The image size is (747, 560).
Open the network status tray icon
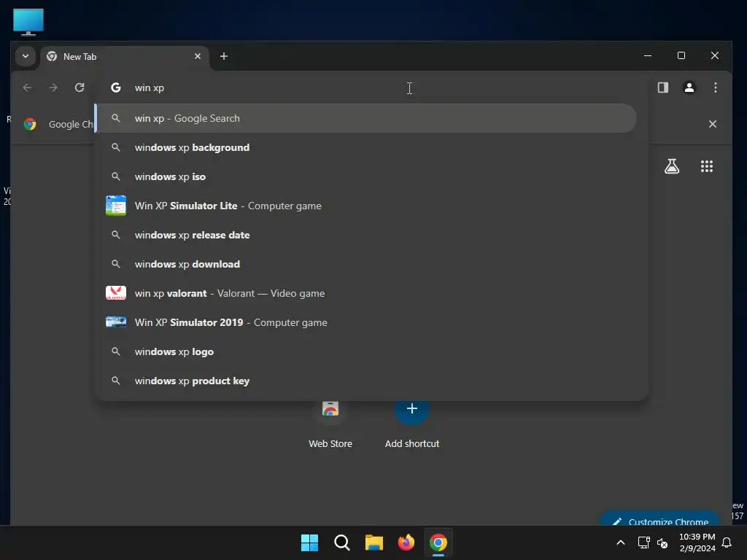[643, 542]
